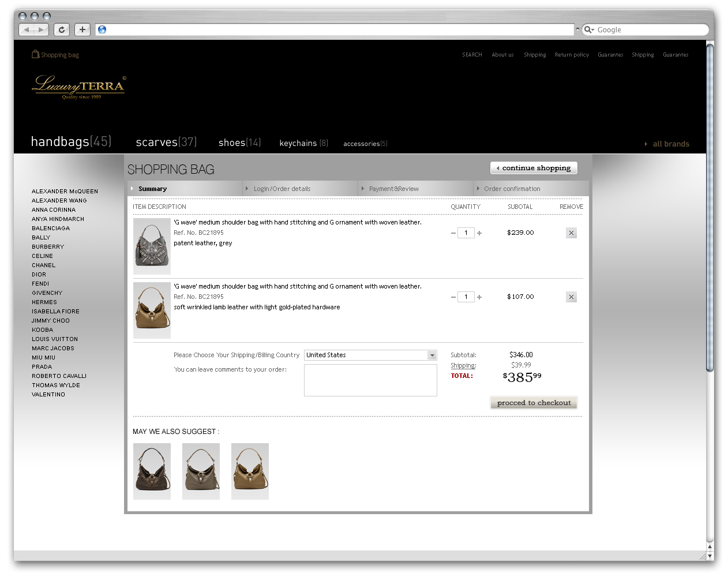Click the Google search magnifier icon

pos(588,29)
